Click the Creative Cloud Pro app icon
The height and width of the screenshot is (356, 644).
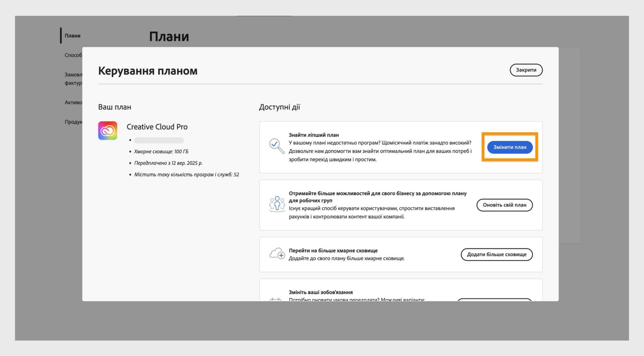(108, 131)
